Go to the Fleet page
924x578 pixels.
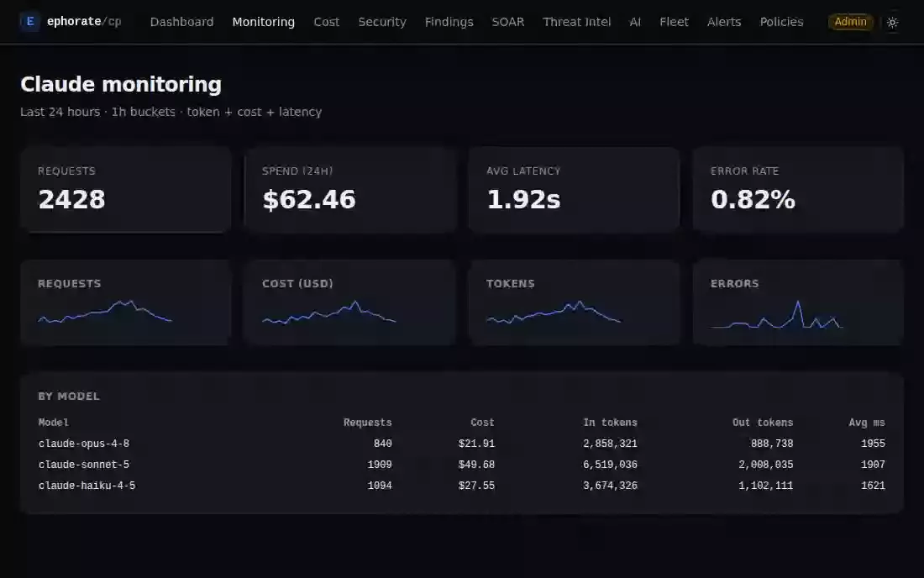click(674, 22)
